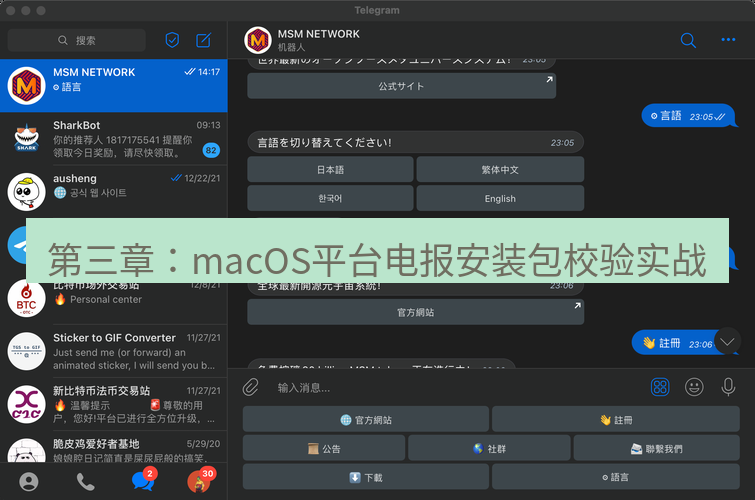Open the Calls tab with phone icon

85,481
